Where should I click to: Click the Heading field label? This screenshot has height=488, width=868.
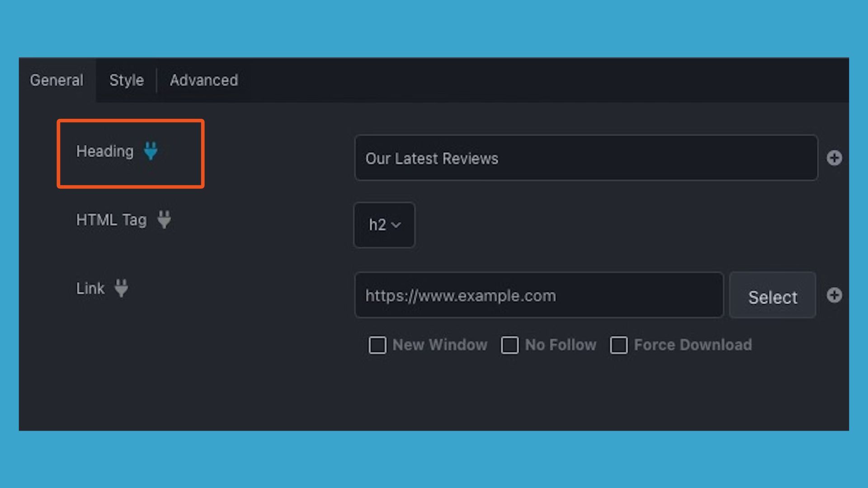pyautogui.click(x=105, y=151)
